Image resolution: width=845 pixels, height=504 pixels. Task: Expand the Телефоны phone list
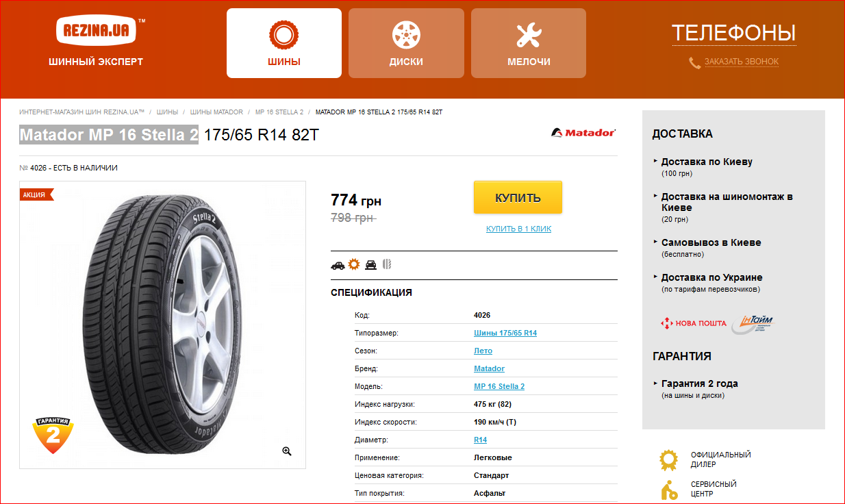click(x=733, y=33)
